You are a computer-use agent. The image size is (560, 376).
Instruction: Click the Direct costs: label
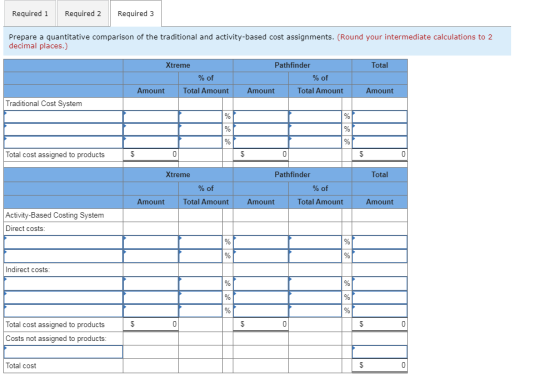click(25, 229)
